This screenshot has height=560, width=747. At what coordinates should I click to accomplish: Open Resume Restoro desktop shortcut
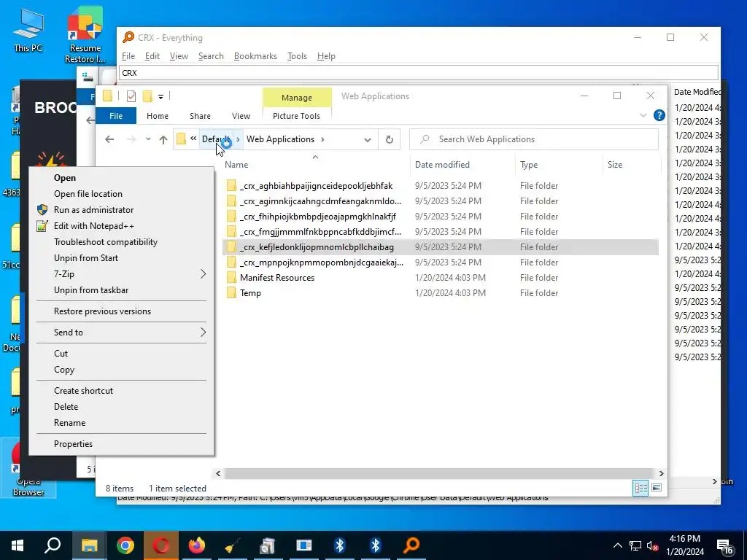[x=85, y=35]
